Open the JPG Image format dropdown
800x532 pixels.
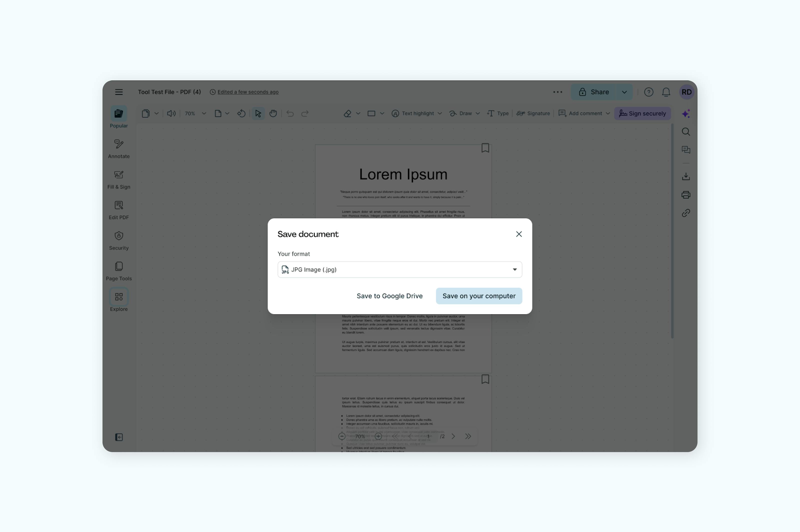point(400,269)
